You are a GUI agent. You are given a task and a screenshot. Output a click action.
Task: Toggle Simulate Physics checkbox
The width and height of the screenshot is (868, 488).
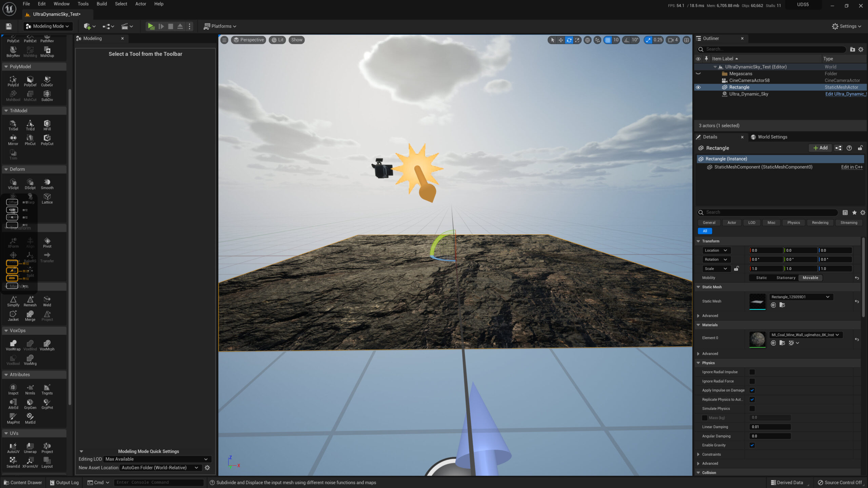pyautogui.click(x=752, y=409)
